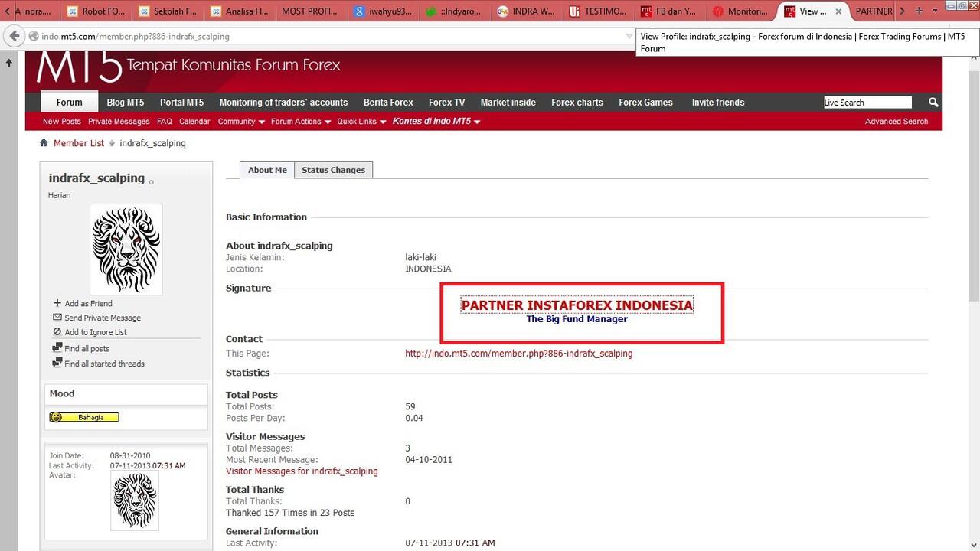Viewport: 980px width, 551px height.
Task: Click the tab strip scroll-right arrow
Action: [x=903, y=11]
